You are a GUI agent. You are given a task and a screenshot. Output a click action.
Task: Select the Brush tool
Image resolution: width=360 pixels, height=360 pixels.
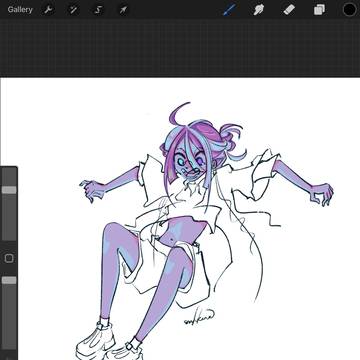click(230, 10)
